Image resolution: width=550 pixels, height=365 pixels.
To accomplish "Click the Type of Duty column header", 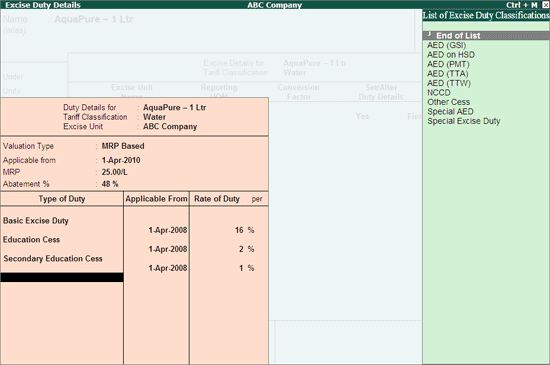I will click(x=62, y=199).
